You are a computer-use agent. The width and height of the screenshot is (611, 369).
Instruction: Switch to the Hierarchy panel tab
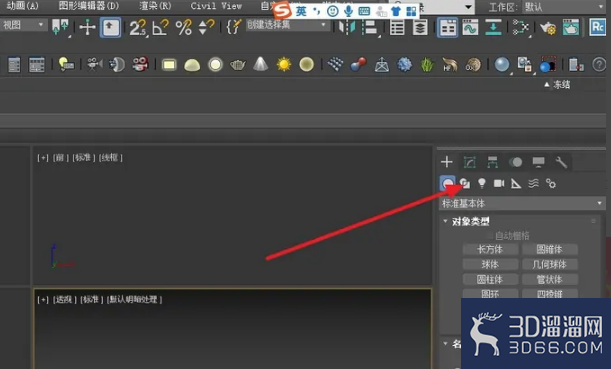(x=493, y=162)
